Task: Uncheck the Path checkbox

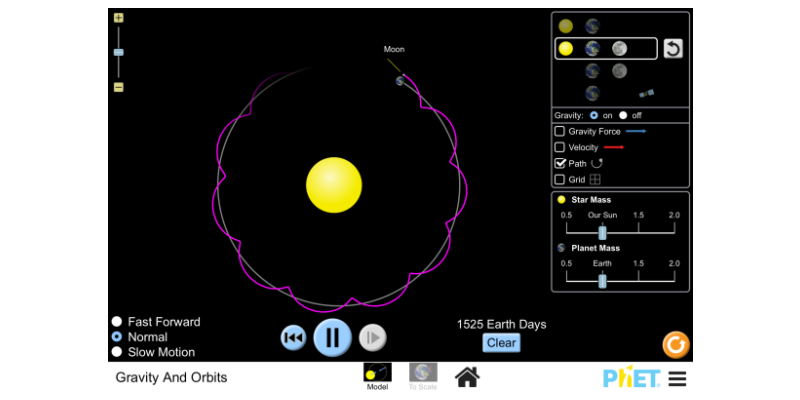Action: click(560, 163)
